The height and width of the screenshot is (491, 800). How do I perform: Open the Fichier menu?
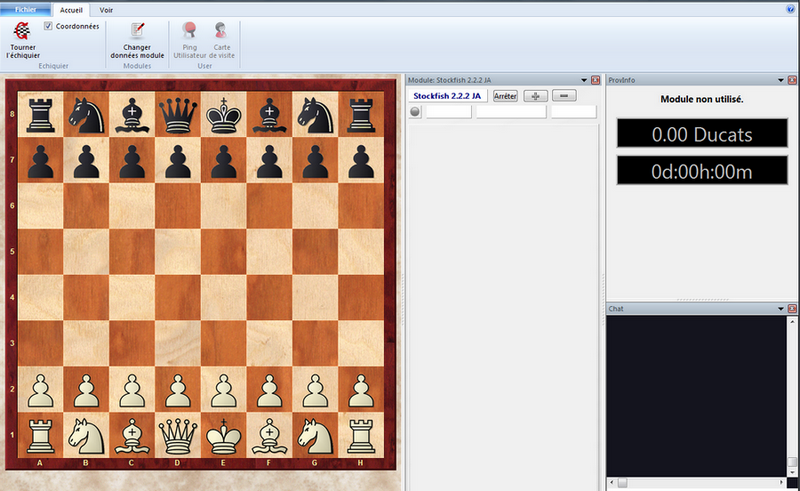[25, 8]
